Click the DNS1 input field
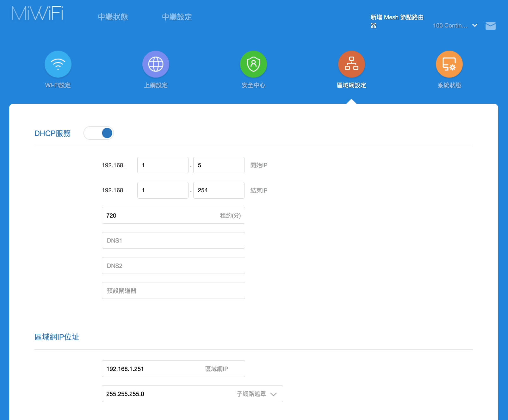Screen dimensions: 508x420 173,240
